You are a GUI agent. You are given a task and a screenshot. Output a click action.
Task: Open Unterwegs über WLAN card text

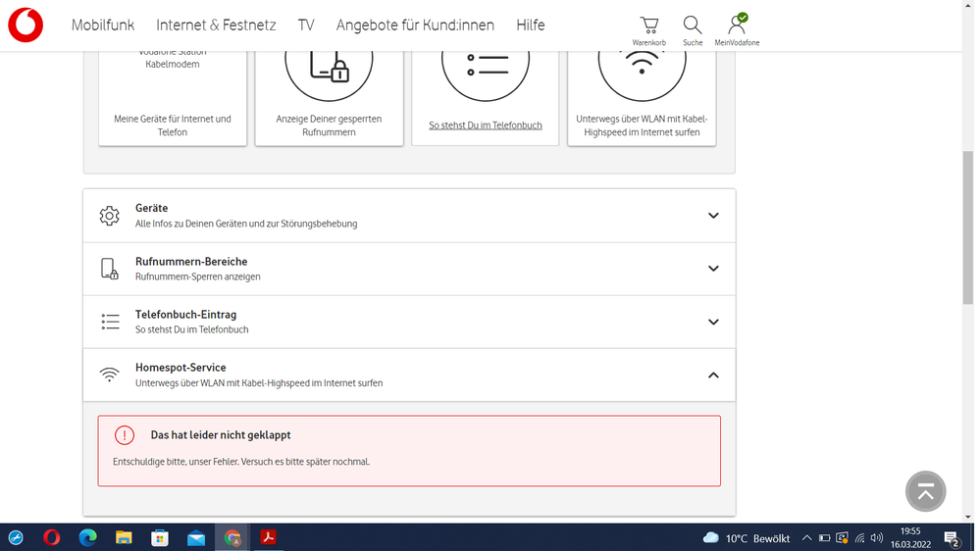point(642,125)
